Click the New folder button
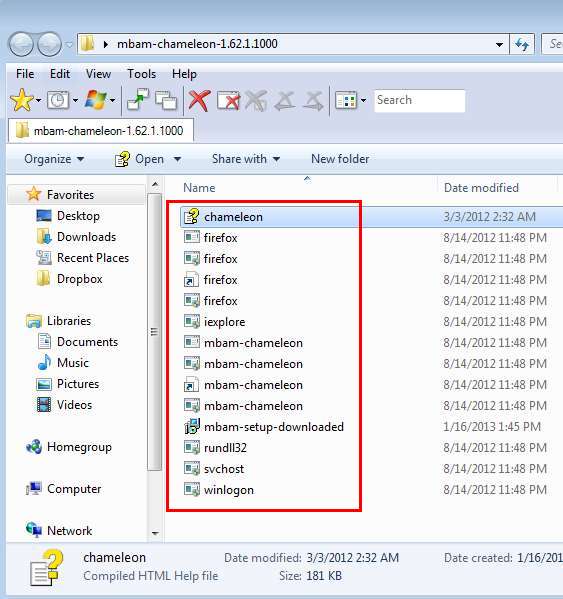Screen dimensions: 563x599 [340, 159]
